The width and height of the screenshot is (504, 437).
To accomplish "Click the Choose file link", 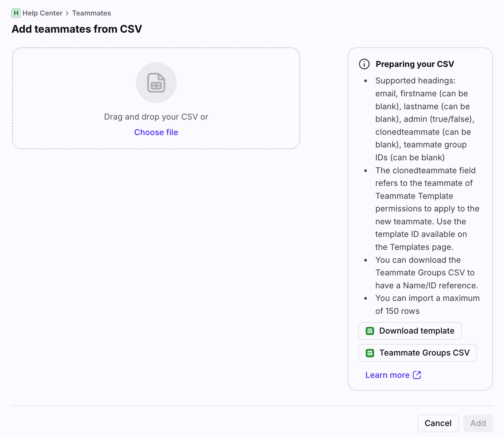I will click(156, 132).
